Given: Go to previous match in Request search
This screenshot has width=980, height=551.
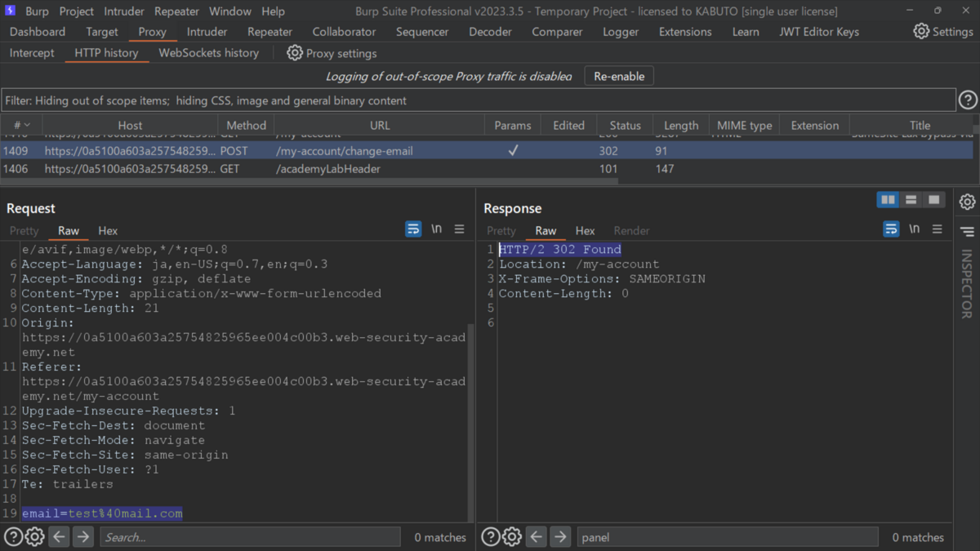Looking at the screenshot, I should tap(59, 537).
